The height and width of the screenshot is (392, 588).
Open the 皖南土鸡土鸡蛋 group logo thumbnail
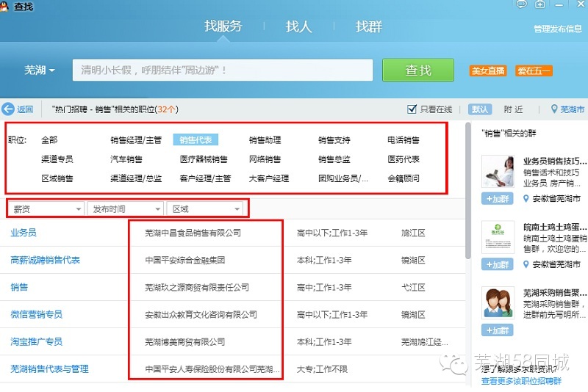497,237
